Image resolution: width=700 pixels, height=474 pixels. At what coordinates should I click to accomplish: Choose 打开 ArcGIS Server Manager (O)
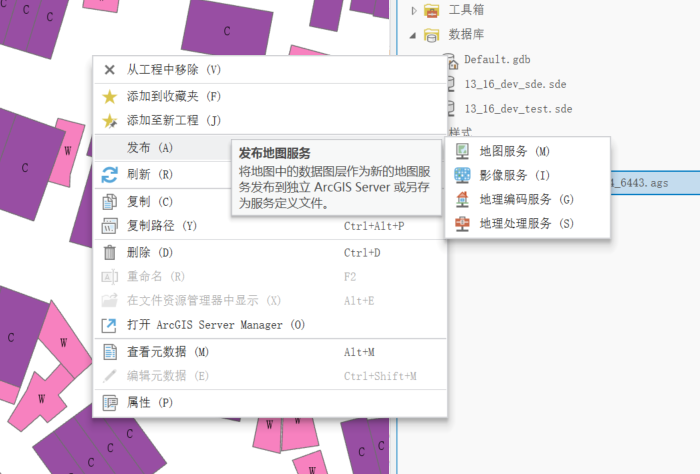point(271,325)
